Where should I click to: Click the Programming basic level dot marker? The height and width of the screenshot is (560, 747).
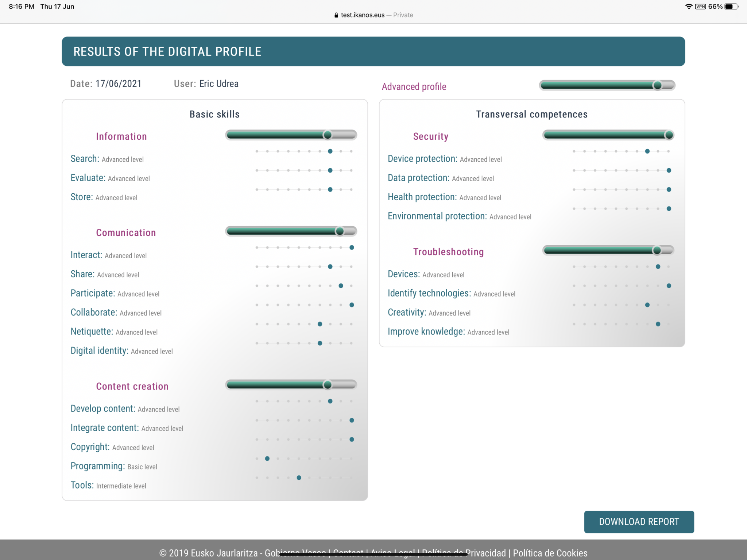coord(267,459)
